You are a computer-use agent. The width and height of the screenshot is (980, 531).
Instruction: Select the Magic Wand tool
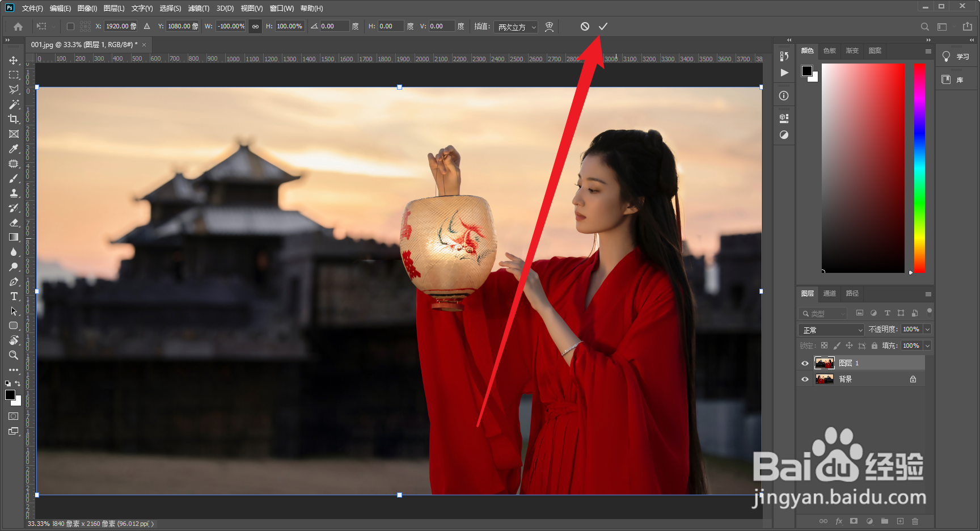(x=14, y=104)
